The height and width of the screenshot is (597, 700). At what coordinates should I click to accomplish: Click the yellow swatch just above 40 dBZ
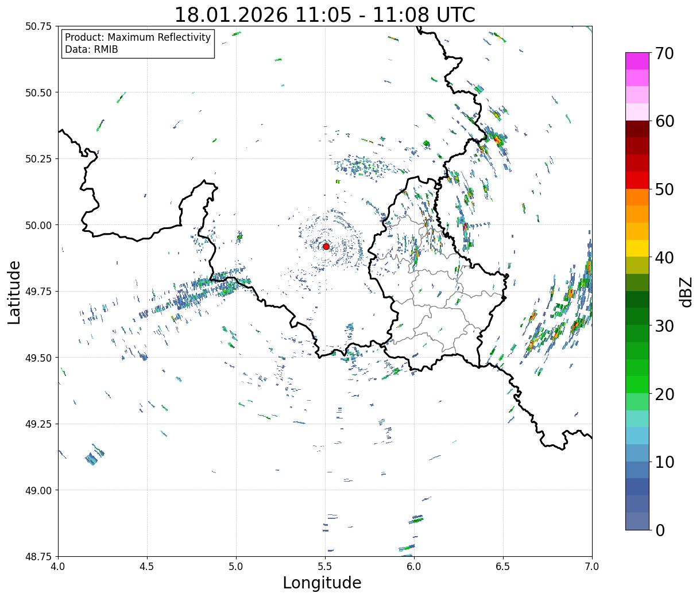637,248
